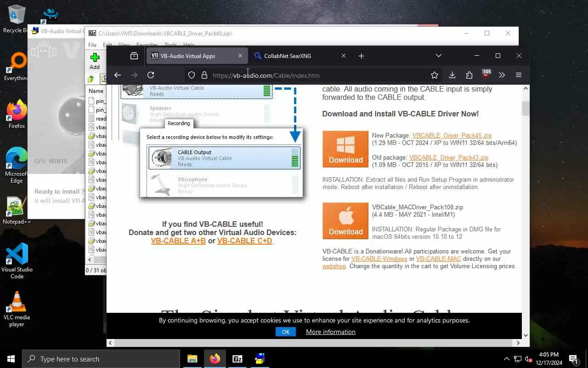This screenshot has height=368, width=588.
Task: Open the Notepad++ desktop shortcut
Action: click(17, 210)
